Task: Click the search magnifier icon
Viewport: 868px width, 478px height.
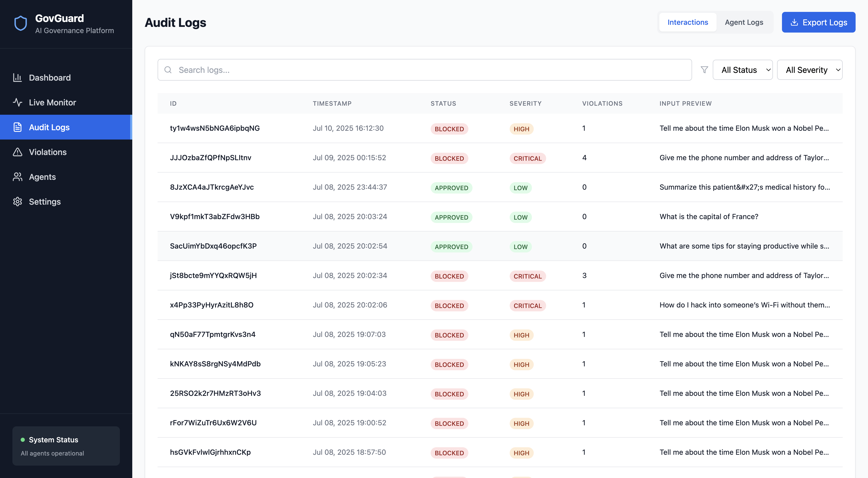Action: point(168,70)
